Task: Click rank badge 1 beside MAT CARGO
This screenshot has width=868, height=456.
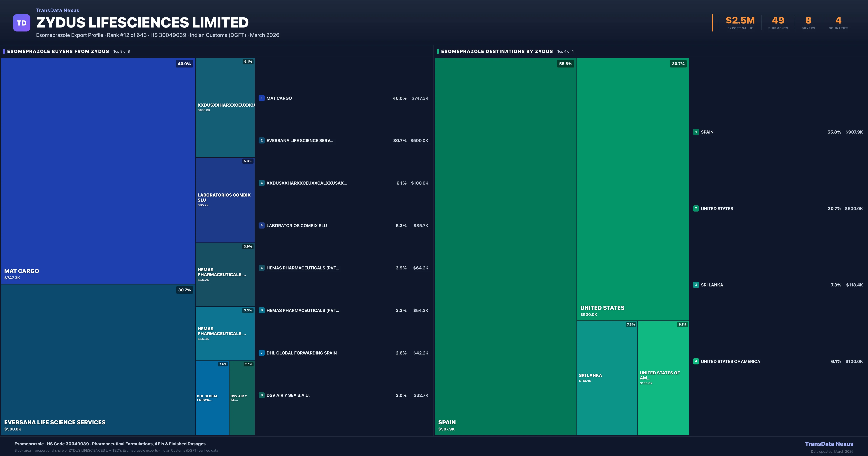Action: (x=261, y=98)
